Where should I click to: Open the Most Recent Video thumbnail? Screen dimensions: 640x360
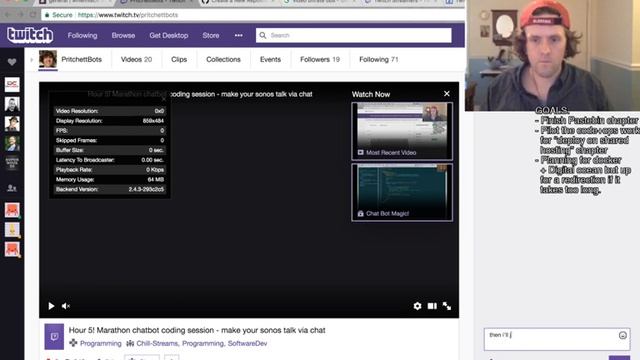pos(402,131)
